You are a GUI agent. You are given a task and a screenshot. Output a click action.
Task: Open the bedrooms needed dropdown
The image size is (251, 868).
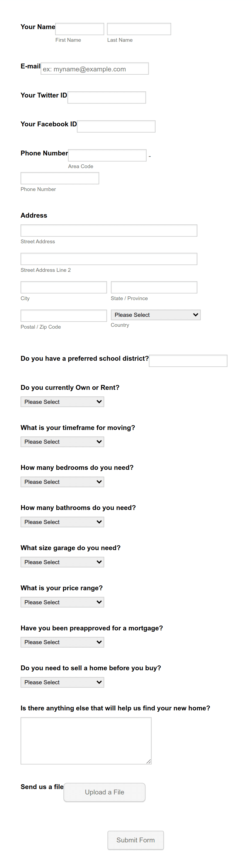62,482
